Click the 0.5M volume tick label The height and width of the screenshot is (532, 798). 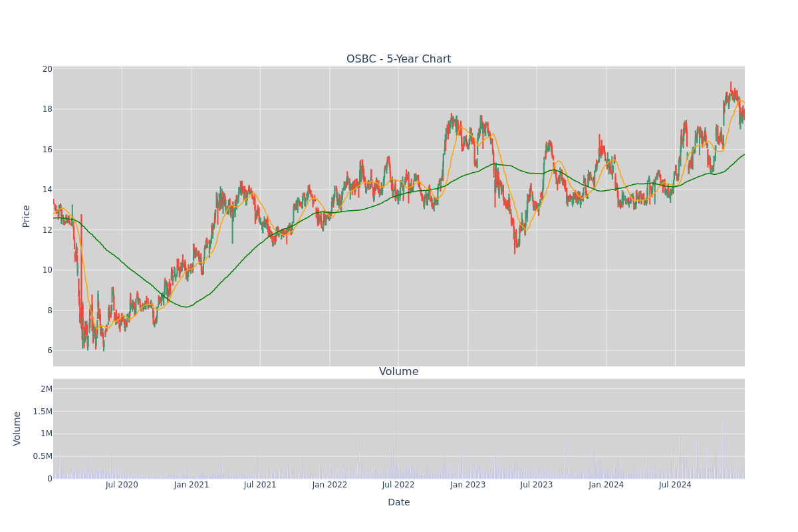tap(43, 456)
